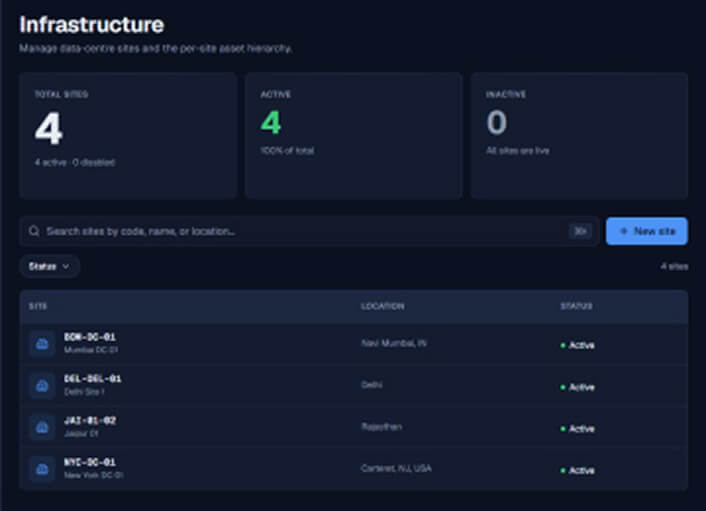
Task: Focus the search sites input field
Action: (309, 231)
